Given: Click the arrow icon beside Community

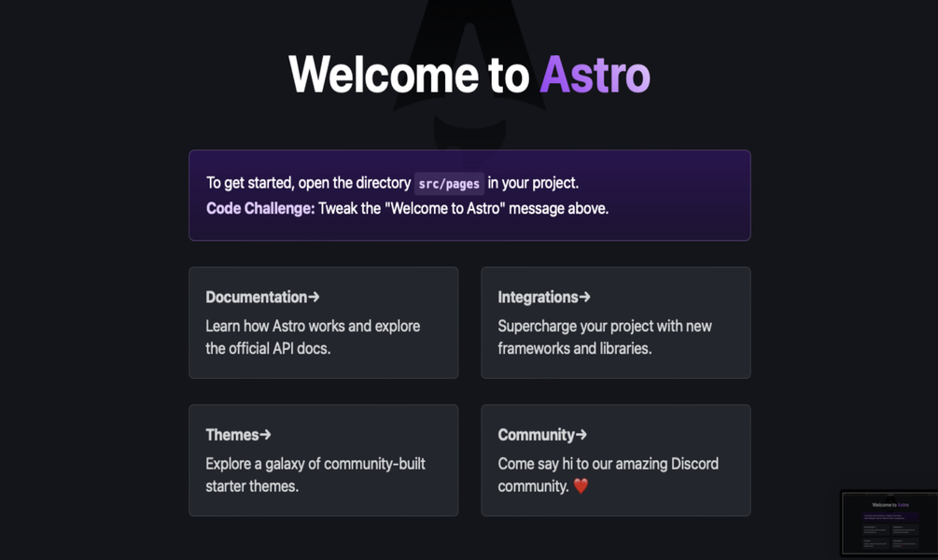Looking at the screenshot, I should coord(581,435).
